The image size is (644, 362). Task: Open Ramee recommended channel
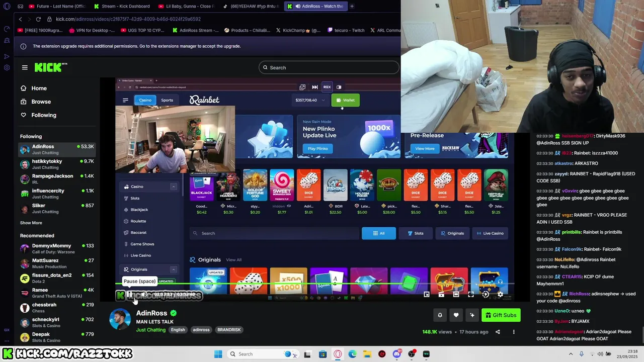click(57, 293)
